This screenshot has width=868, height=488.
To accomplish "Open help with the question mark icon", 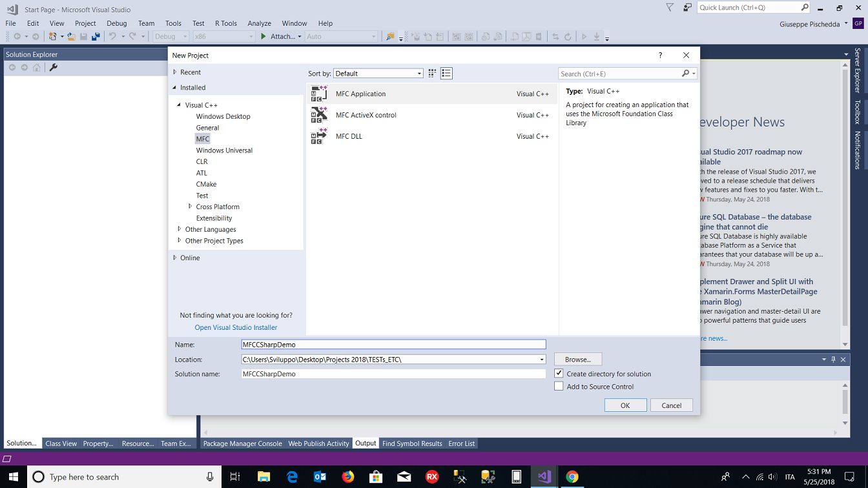I will (x=660, y=56).
